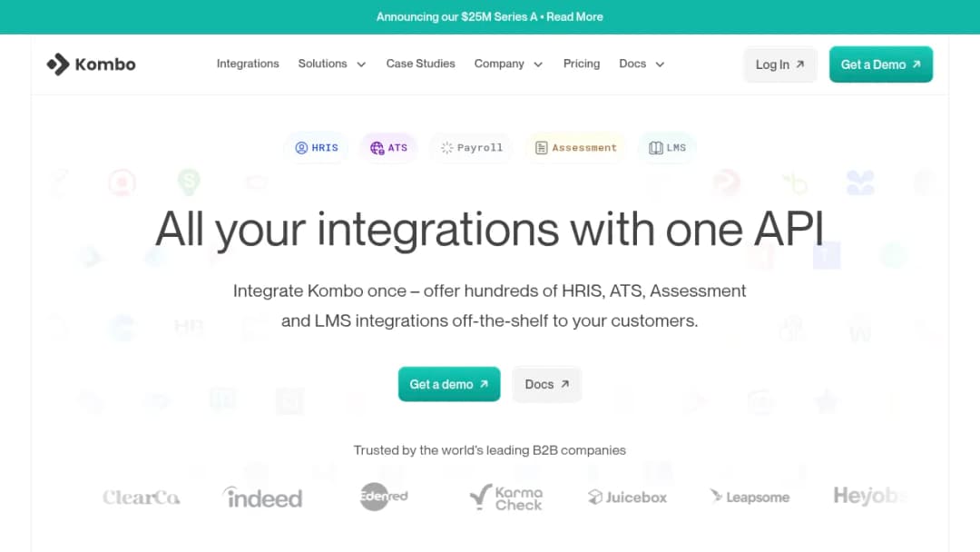The width and height of the screenshot is (980, 552).
Task: Expand the Docs dropdown chevron
Action: click(x=660, y=64)
